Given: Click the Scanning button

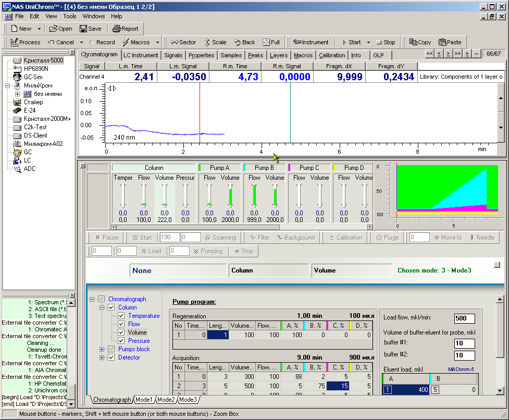Looking at the screenshot, I should click(x=221, y=238).
